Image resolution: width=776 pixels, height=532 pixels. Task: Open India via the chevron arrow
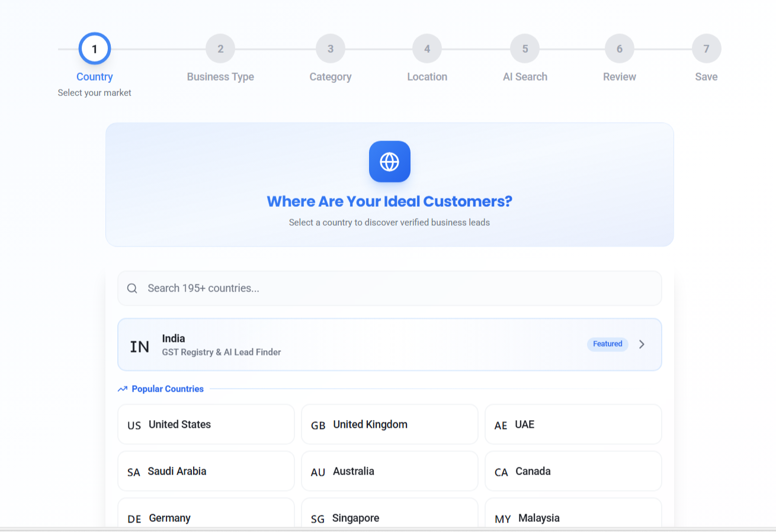pos(642,344)
